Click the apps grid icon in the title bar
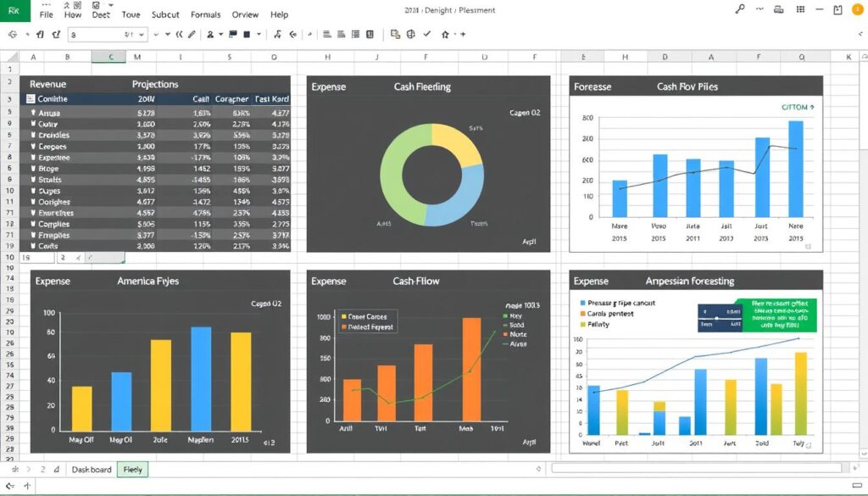Image resolution: width=868 pixels, height=496 pixels. pos(801,9)
